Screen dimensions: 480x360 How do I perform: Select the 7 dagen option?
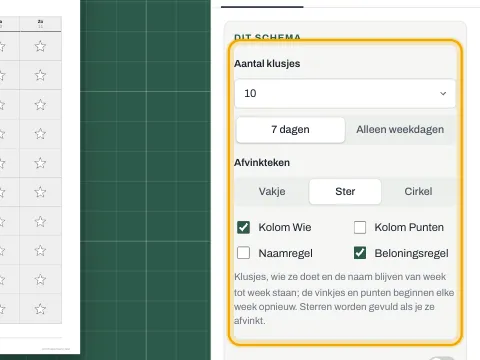[290, 130]
